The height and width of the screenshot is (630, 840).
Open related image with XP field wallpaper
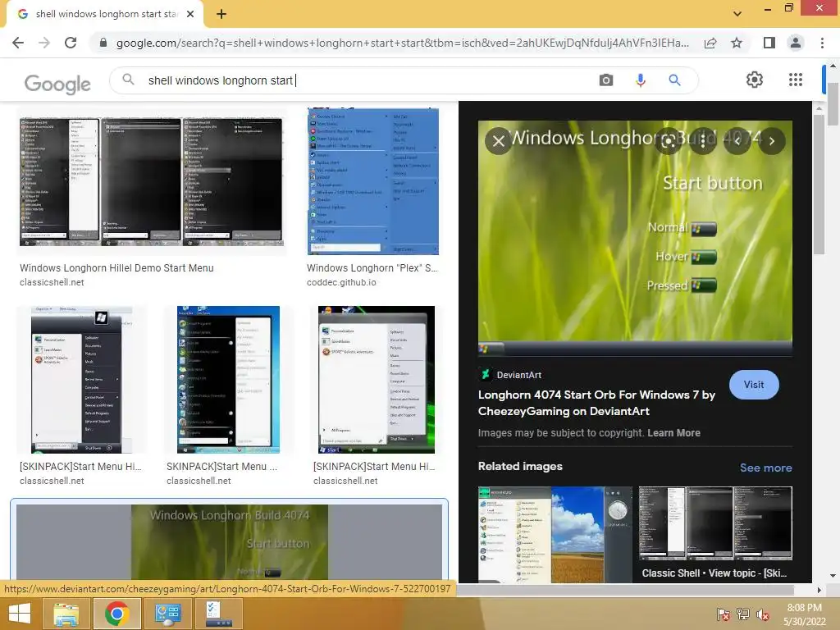555,534
